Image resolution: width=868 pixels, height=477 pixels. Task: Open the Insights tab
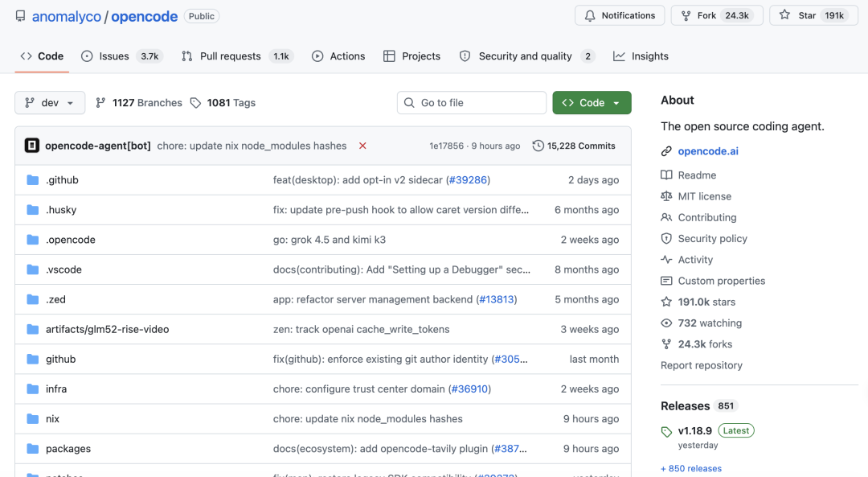[641, 56]
